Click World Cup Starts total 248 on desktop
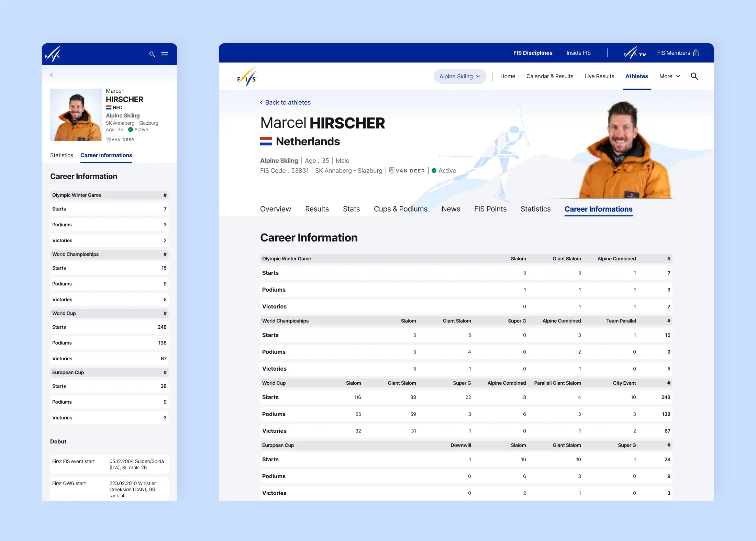 pos(666,397)
